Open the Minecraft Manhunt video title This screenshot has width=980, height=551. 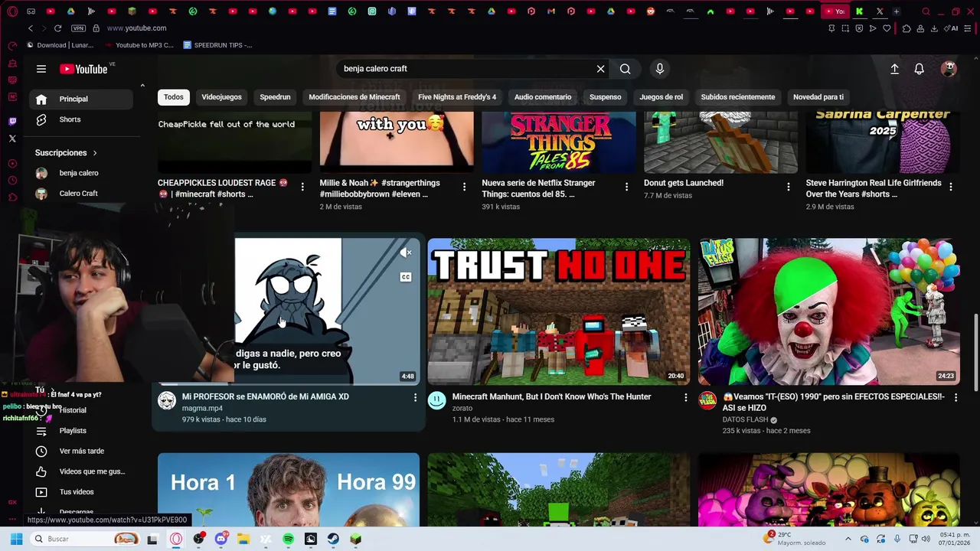click(551, 396)
